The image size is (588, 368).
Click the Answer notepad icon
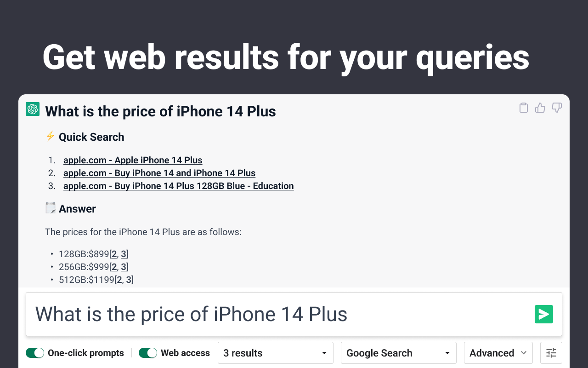[x=50, y=208]
